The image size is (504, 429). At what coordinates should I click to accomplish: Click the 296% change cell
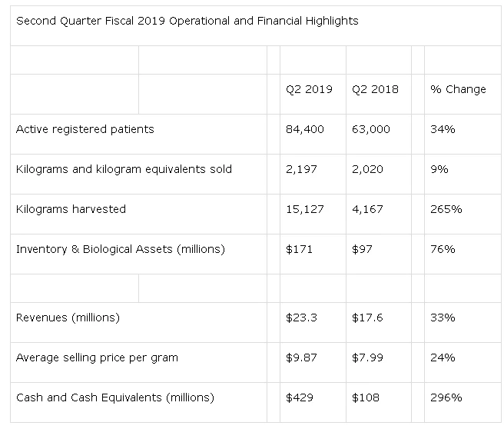[x=446, y=397]
